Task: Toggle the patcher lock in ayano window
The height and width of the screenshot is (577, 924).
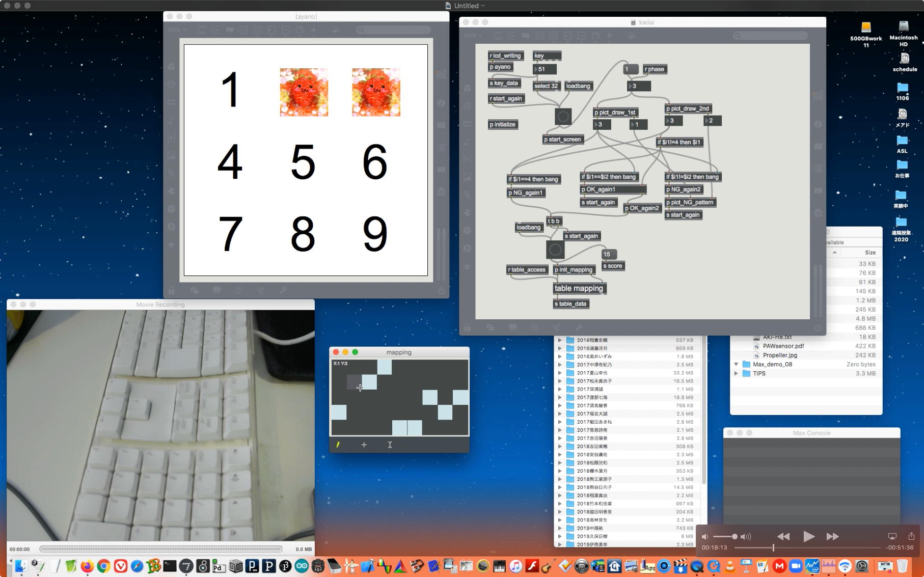Action: click(x=171, y=290)
